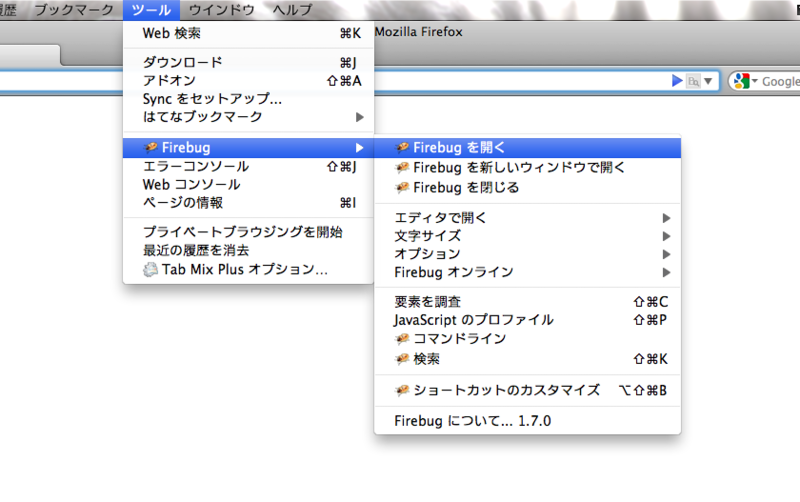
Task: Open the search engine selector dropdown arrow
Action: 755,81
